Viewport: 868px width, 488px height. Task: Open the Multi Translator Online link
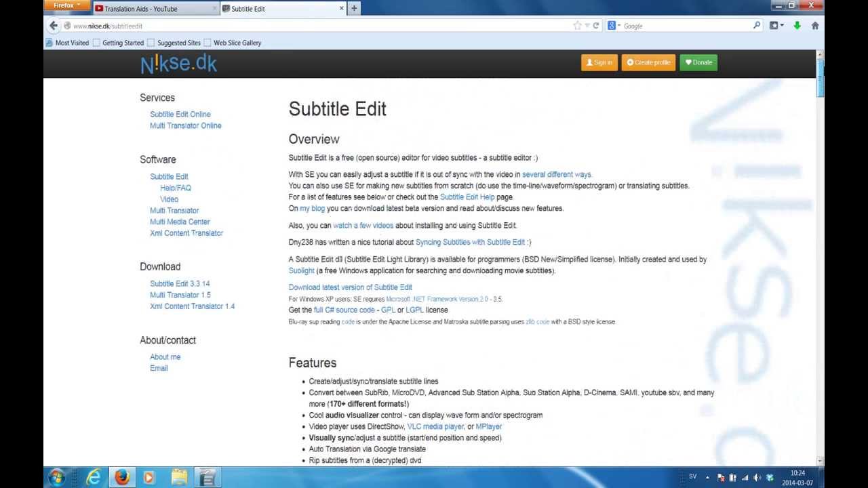(x=186, y=125)
